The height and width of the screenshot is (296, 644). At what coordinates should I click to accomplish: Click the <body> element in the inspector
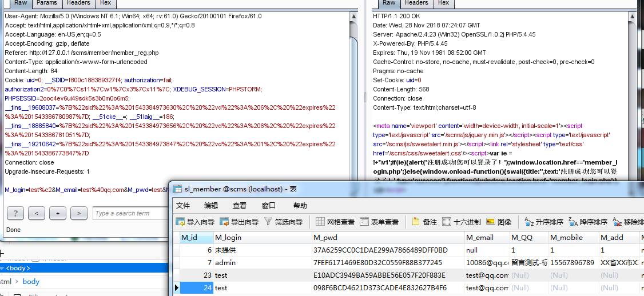click(x=18, y=268)
